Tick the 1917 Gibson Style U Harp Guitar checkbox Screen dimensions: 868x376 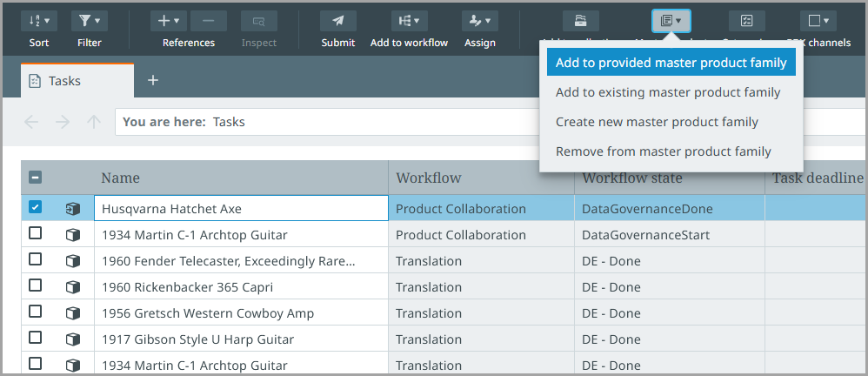[x=36, y=339]
